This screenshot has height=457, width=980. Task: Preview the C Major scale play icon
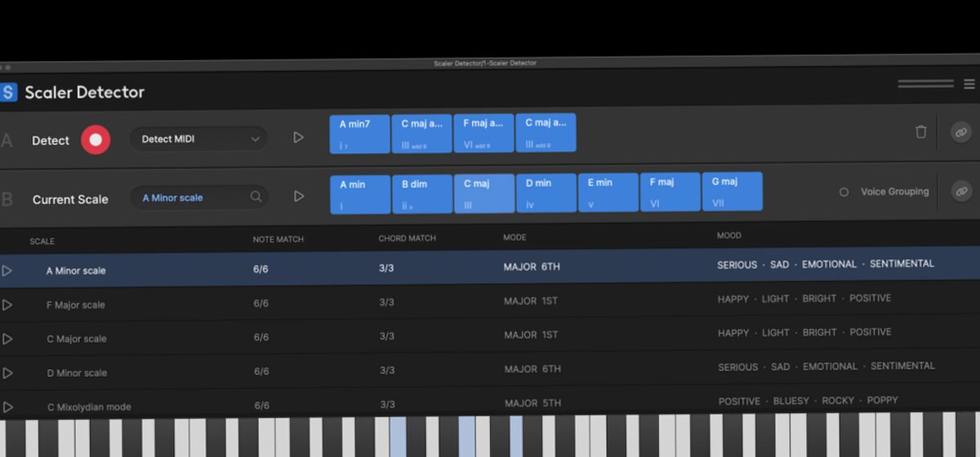[x=7, y=339]
